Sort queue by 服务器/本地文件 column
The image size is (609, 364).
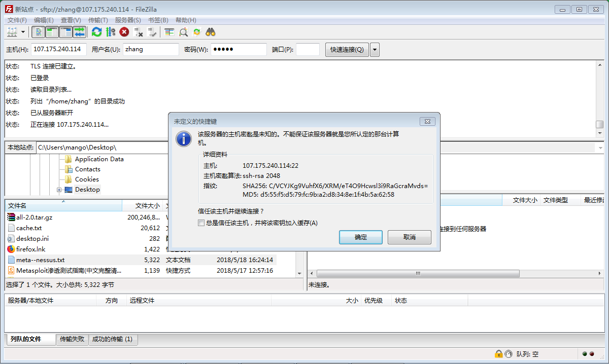tap(51, 301)
